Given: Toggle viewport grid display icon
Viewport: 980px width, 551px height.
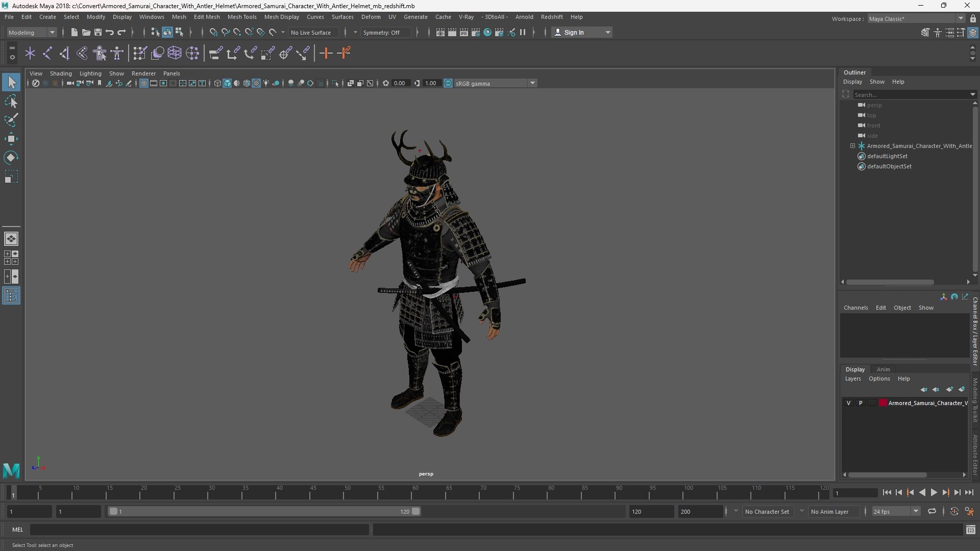Looking at the screenshot, I should pyautogui.click(x=144, y=83).
